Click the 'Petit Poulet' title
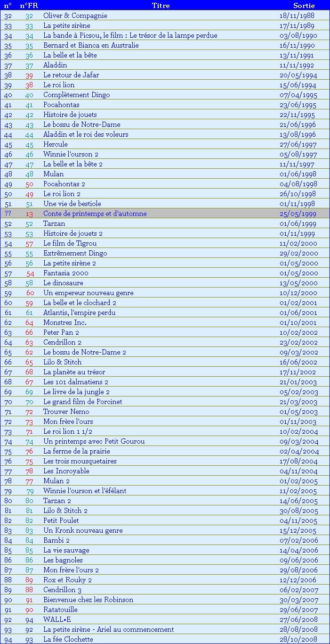 point(61,520)
